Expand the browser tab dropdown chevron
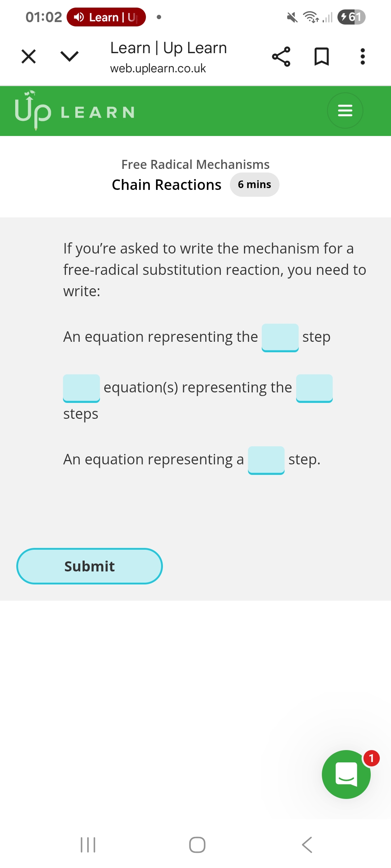Viewport: 391px width, 868px height. pyautogui.click(x=69, y=56)
